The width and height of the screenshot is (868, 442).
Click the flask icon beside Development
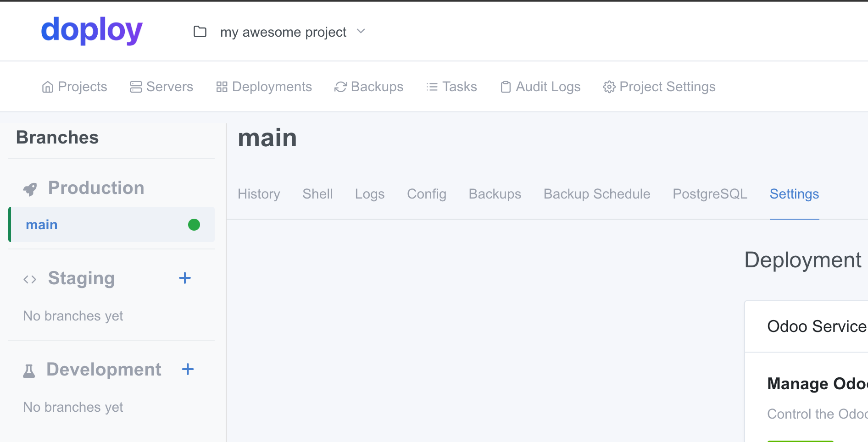29,370
